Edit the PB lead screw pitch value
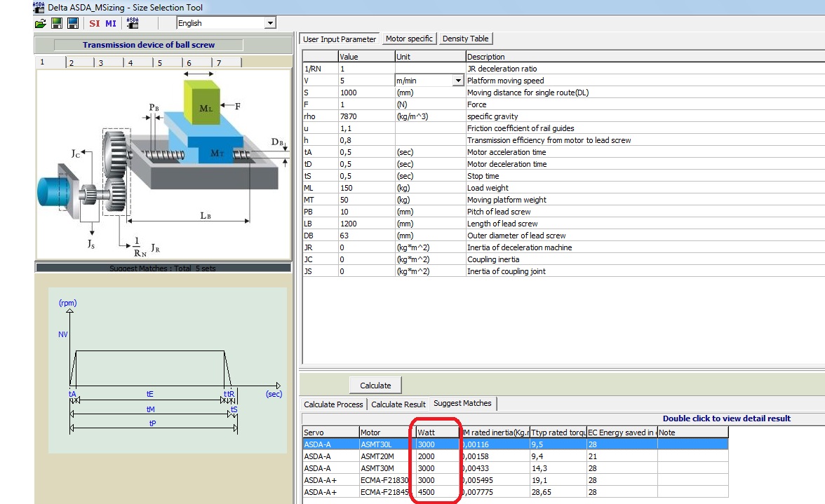 pyautogui.click(x=366, y=212)
